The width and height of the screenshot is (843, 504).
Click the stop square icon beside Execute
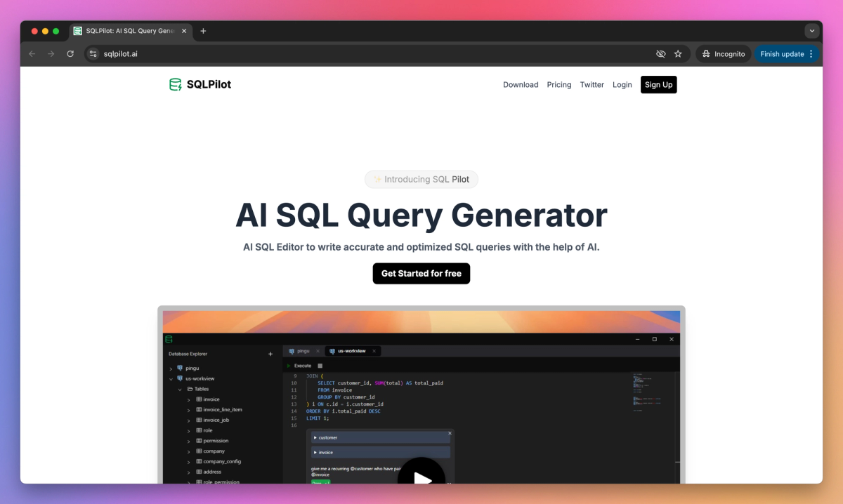pyautogui.click(x=320, y=366)
